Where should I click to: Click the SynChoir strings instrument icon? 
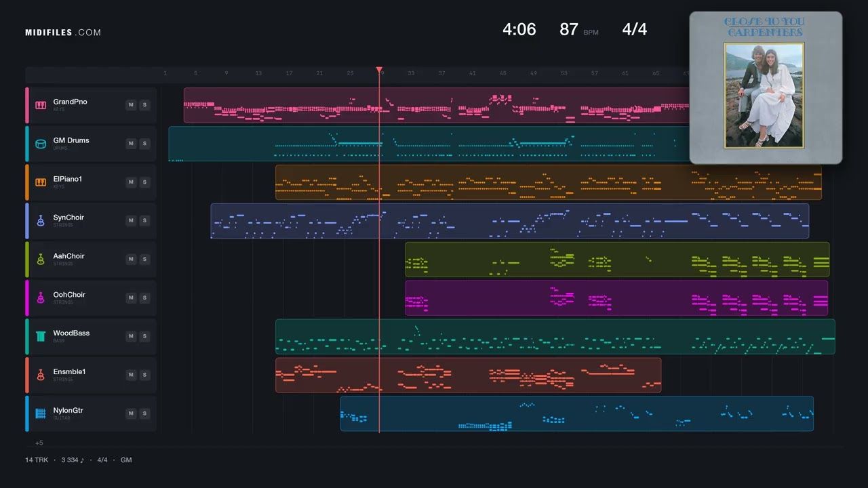[41, 221]
